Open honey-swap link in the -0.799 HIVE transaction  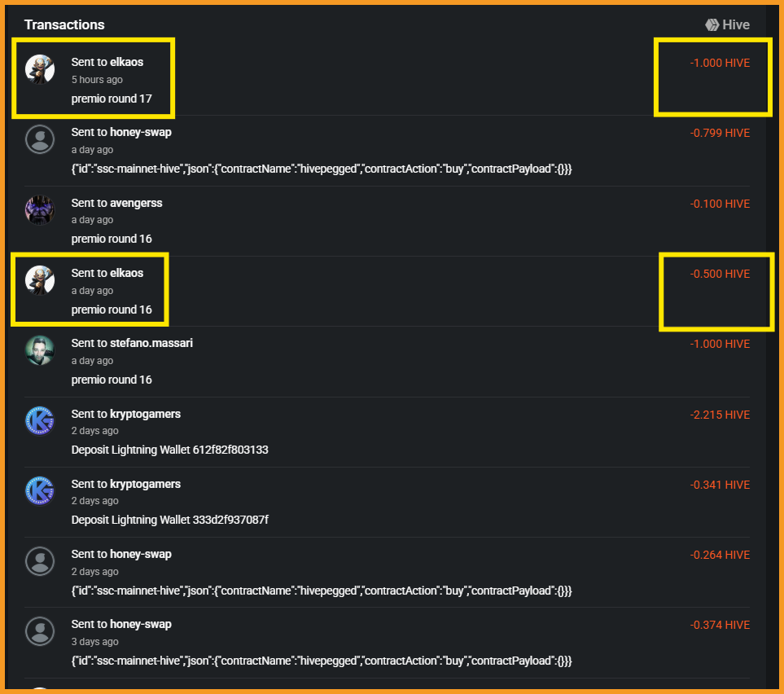141,132
